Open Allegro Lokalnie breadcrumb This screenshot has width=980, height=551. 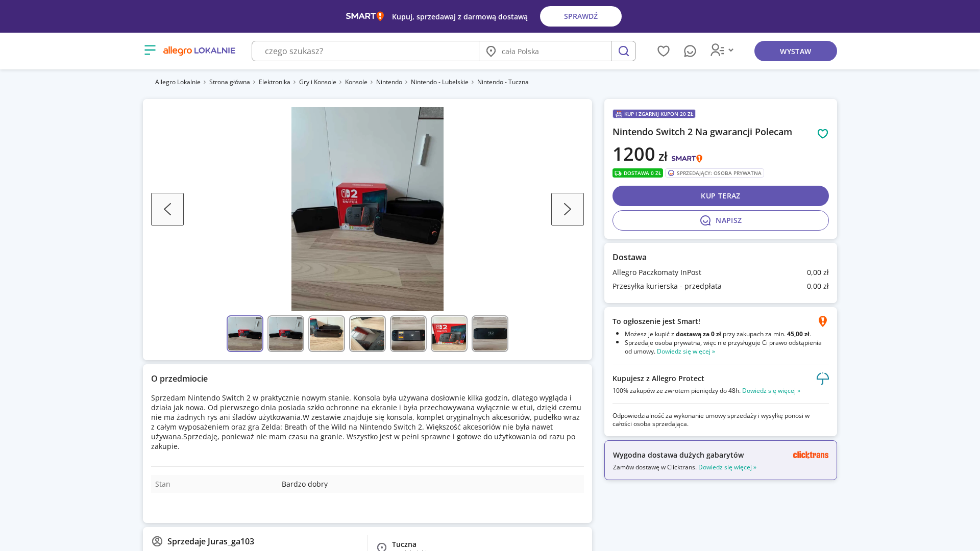click(178, 82)
